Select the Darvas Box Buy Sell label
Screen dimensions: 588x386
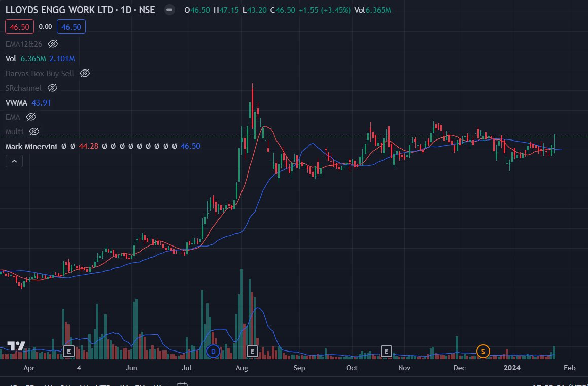[x=40, y=74]
